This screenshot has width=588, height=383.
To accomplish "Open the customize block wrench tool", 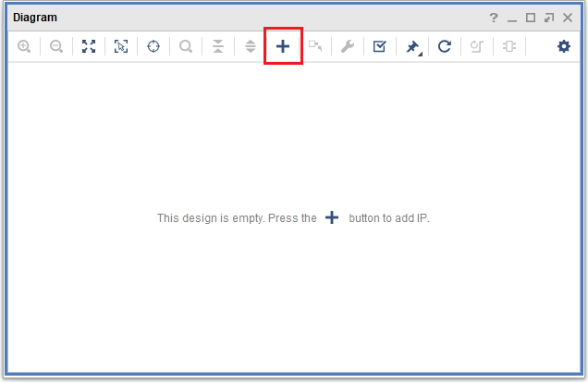I will (x=348, y=46).
